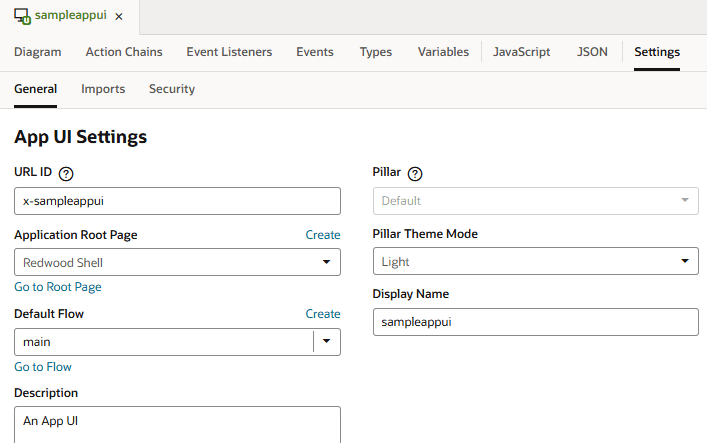Open the Types tab
The width and height of the screenshot is (707, 443).
tap(376, 52)
